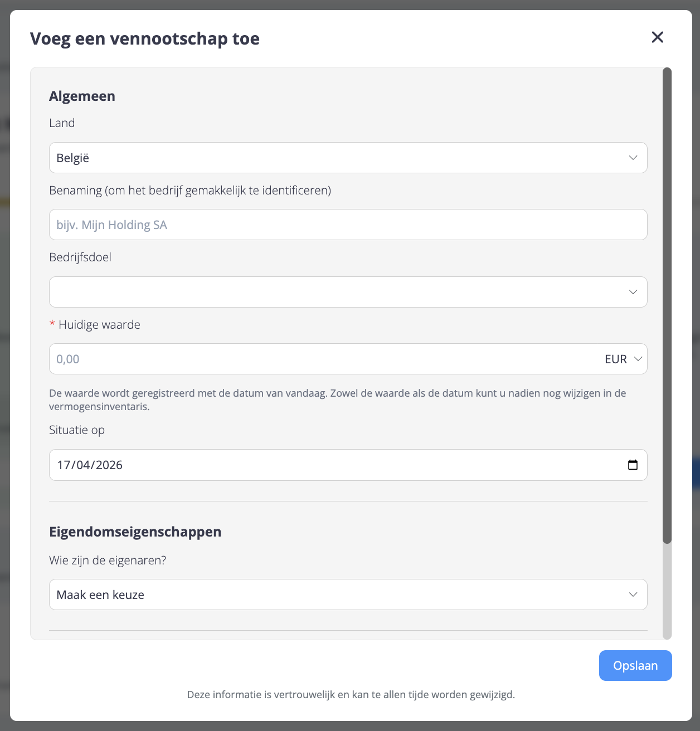The image size is (700, 731).
Task: Click the chevron in the eigenaren dropdown
Action: 633,594
